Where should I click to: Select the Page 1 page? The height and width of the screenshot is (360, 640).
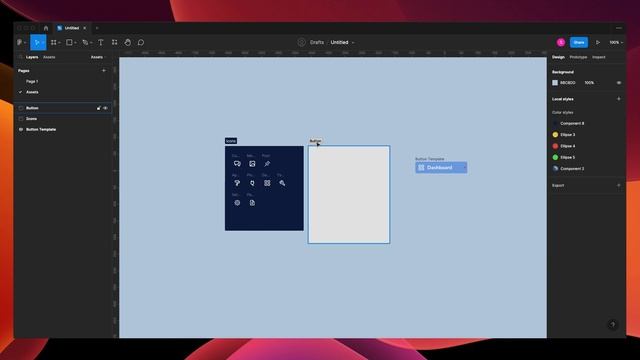pyautogui.click(x=32, y=82)
